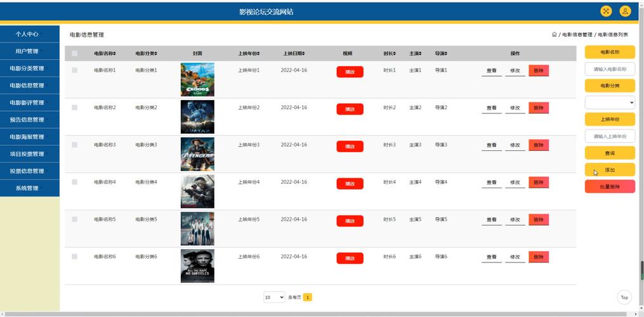Click 删除 for 电影名称6 row
Viewport: 644px width, 317px height.
pyautogui.click(x=539, y=257)
